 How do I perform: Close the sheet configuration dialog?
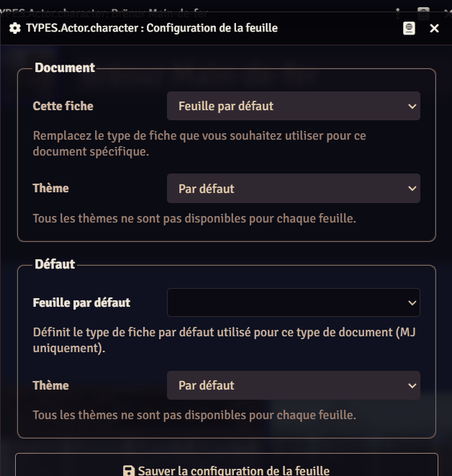[434, 28]
